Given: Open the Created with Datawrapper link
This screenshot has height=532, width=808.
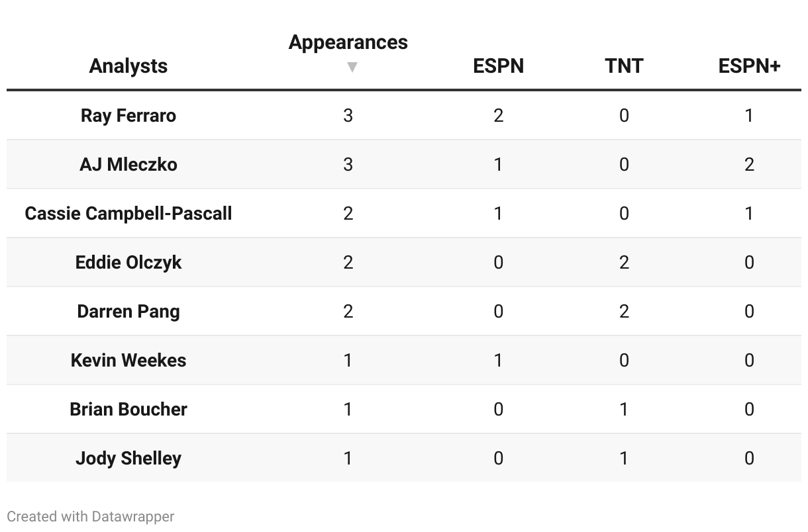Looking at the screenshot, I should click(91, 516).
